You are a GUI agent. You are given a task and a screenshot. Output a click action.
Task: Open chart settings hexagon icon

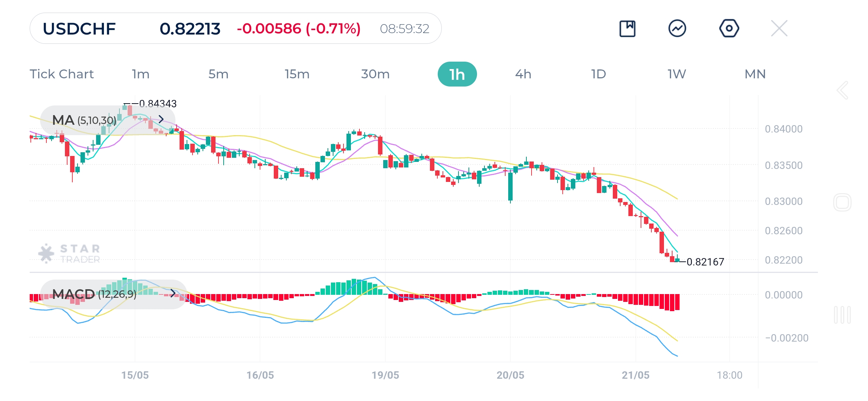(x=729, y=29)
